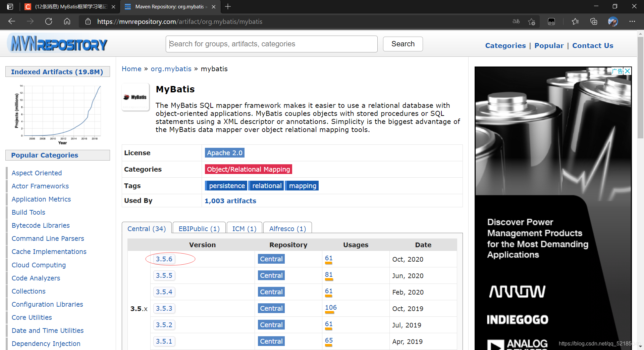Open a new browser tab
Viewport: 644px width, 350px height.
228,6
